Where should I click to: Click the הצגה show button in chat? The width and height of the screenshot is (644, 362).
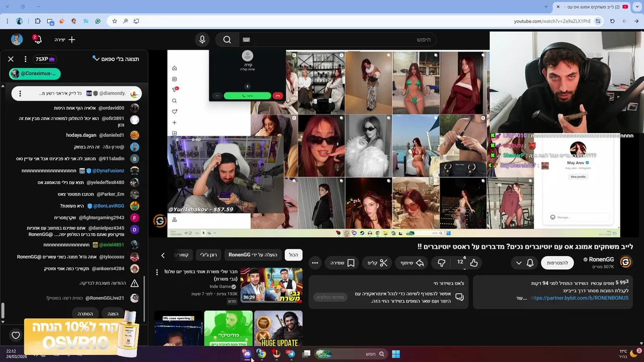[x=113, y=314]
